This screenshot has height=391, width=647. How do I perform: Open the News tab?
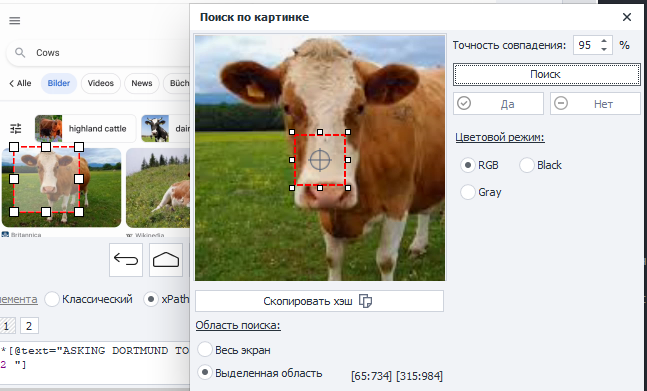pyautogui.click(x=142, y=83)
